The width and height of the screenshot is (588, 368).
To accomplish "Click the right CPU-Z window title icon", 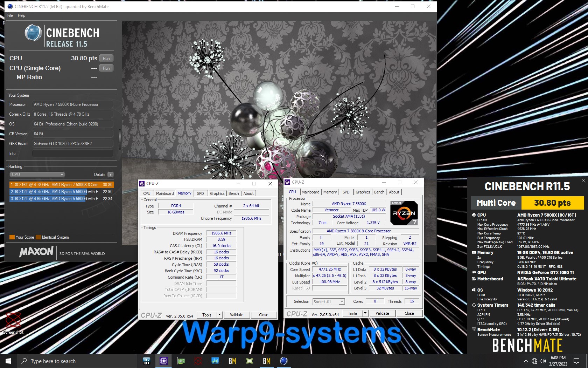I will [287, 182].
